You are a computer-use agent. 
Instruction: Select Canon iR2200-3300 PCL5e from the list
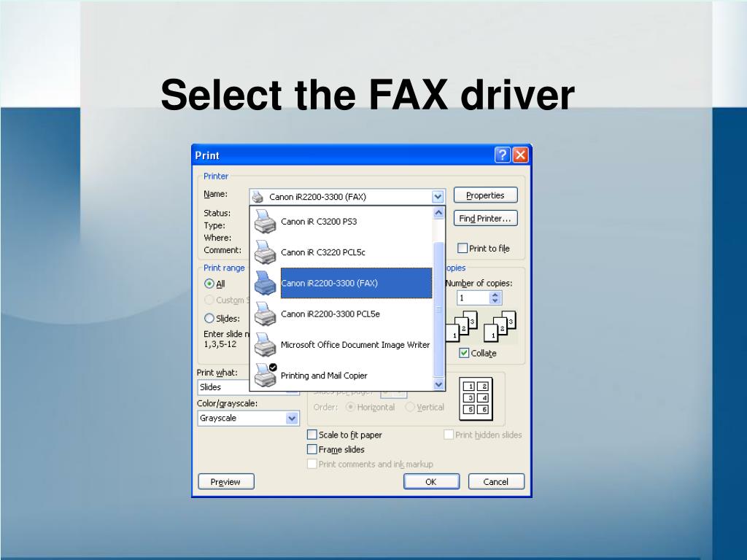tap(342, 314)
